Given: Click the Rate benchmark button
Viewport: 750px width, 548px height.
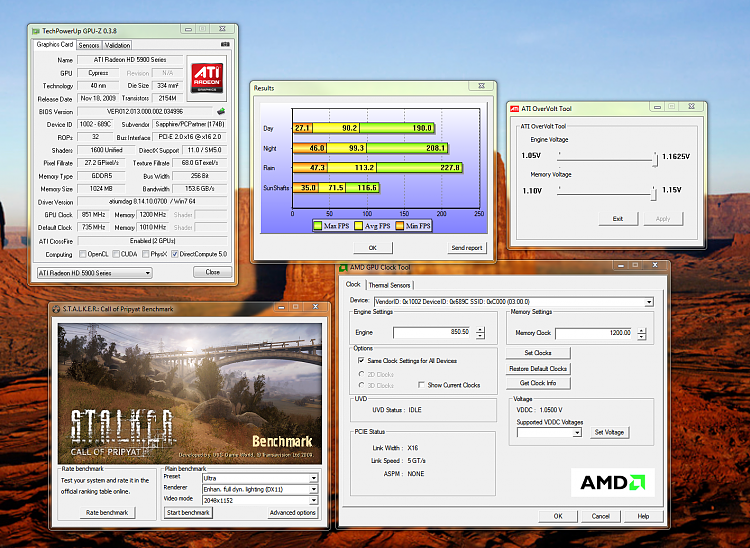Looking at the screenshot, I should tap(107, 513).
